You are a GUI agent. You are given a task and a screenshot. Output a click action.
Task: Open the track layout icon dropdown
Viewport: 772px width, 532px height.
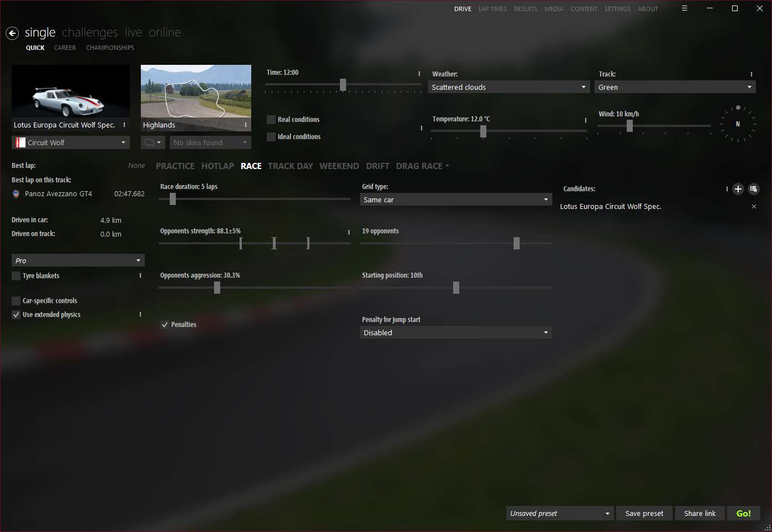click(153, 142)
